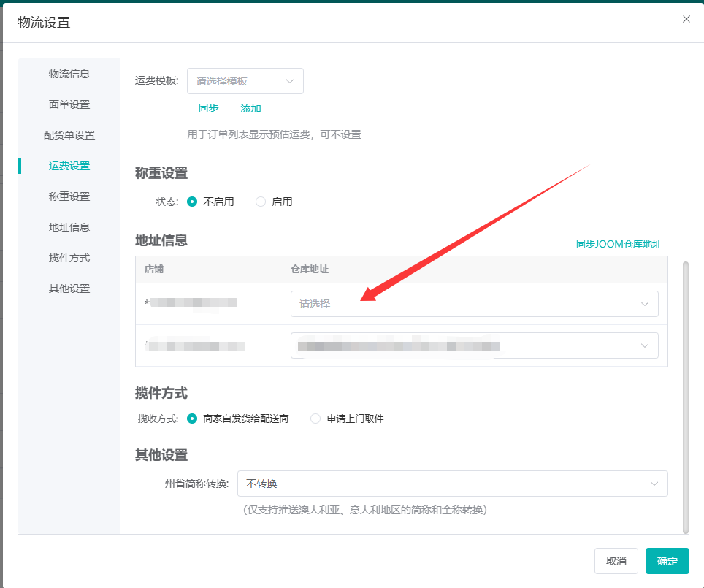
Task: Click 同步JOOM仓库地址 link
Action: pyautogui.click(x=619, y=244)
